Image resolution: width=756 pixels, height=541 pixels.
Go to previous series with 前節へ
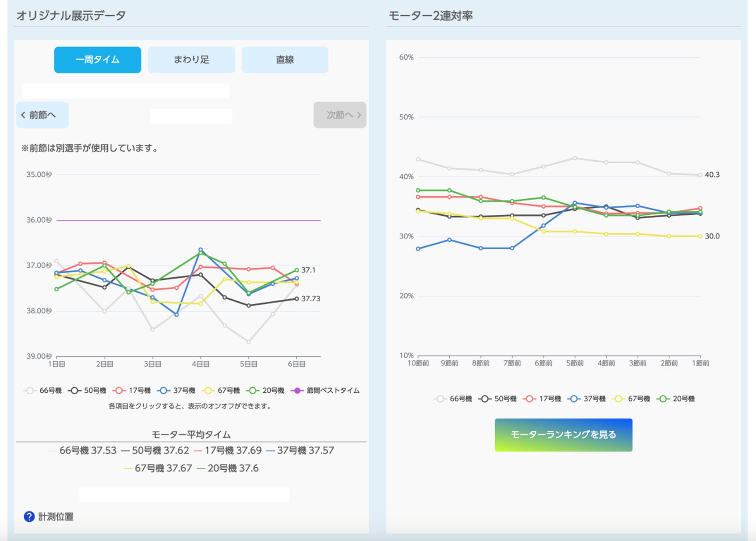point(42,115)
